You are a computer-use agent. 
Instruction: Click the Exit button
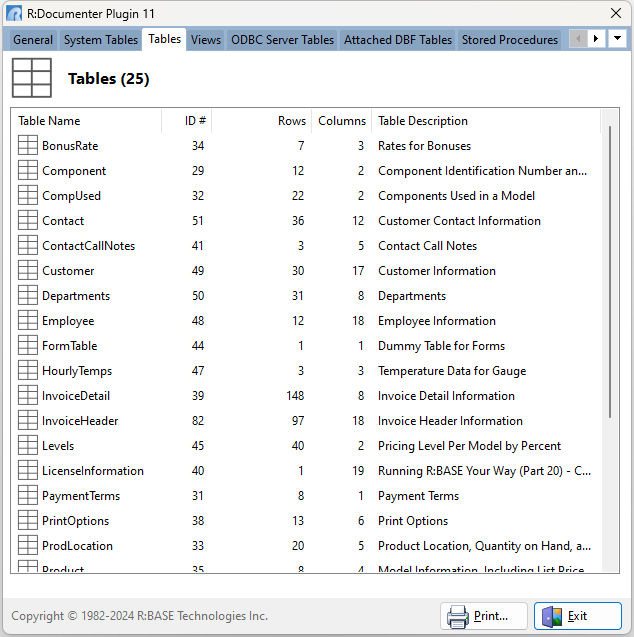[578, 616]
